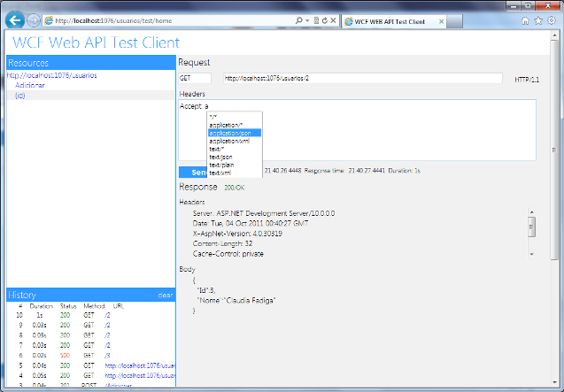Click the browser Back arrow button
This screenshot has width=564, height=392.
coord(15,19)
